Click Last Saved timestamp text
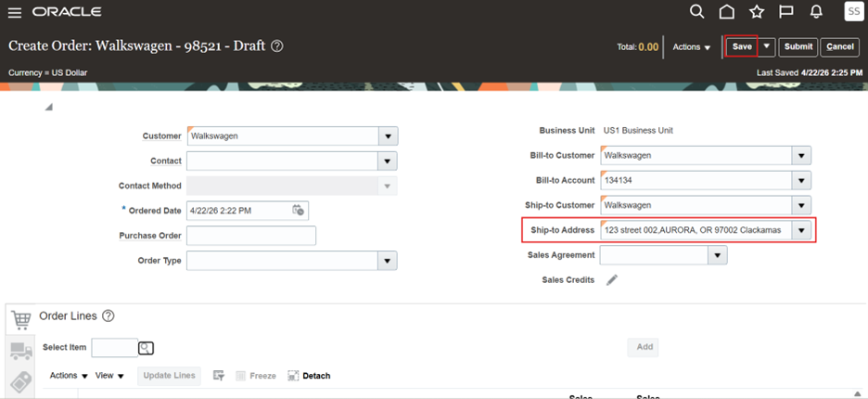868x399 pixels. pos(810,72)
